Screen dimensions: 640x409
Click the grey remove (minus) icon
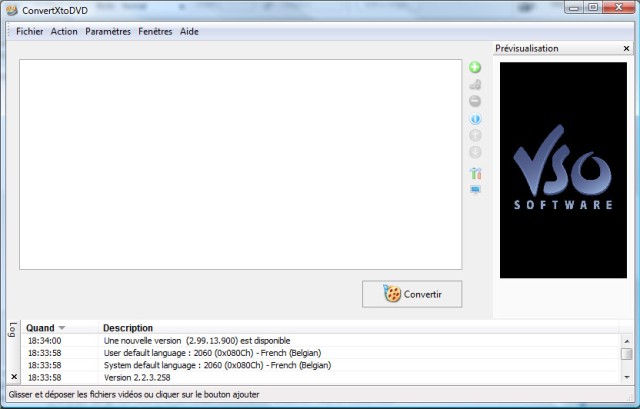[x=475, y=101]
